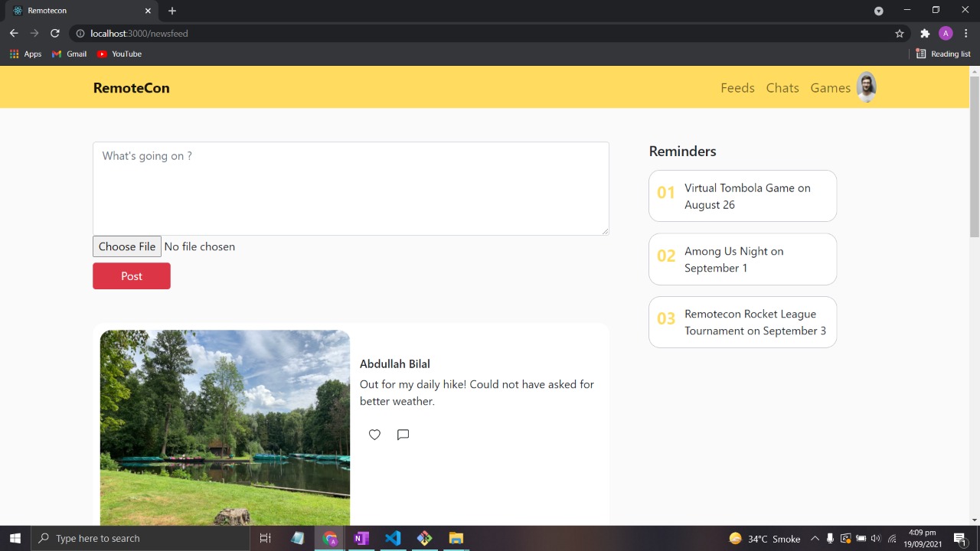The width and height of the screenshot is (980, 551).
Task: Click the RemoteCon brand logo
Action: click(132, 88)
